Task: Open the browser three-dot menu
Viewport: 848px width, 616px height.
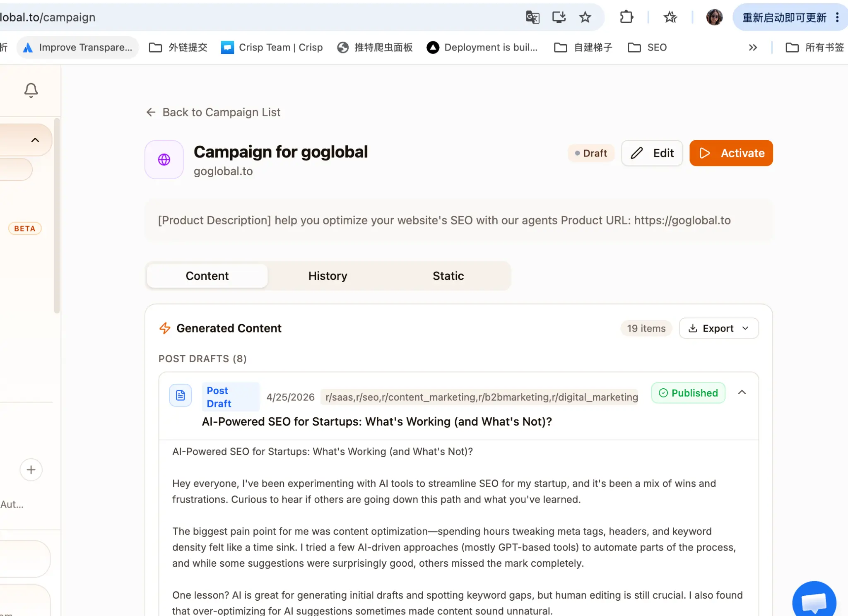Action: pyautogui.click(x=837, y=17)
